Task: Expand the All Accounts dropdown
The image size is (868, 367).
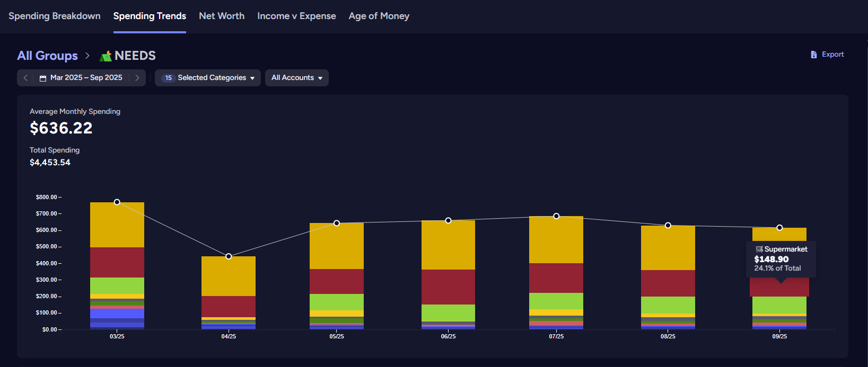Action: [x=296, y=78]
